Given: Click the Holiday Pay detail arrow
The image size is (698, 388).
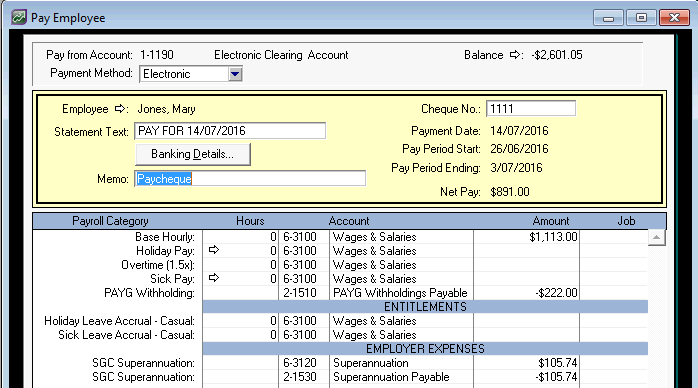Looking at the screenshot, I should pos(214,250).
